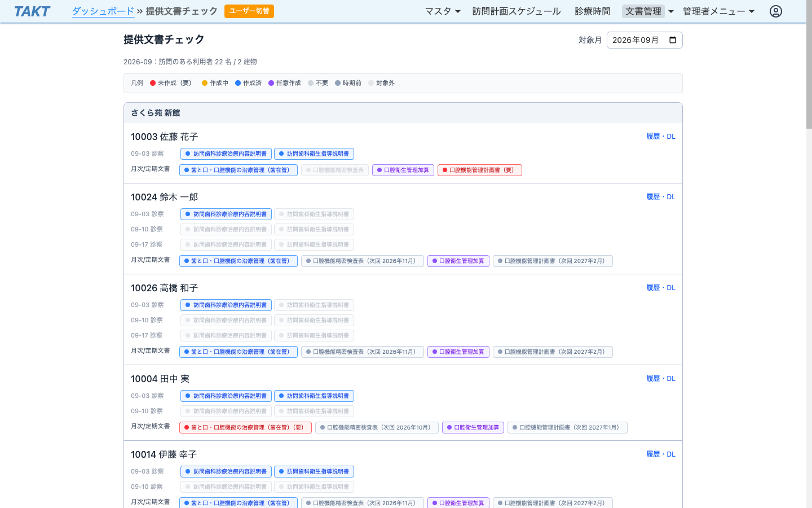This screenshot has width=812, height=508.
Task: Open 履歴・DL for 10003 佐藤 花子
Action: coord(661,137)
